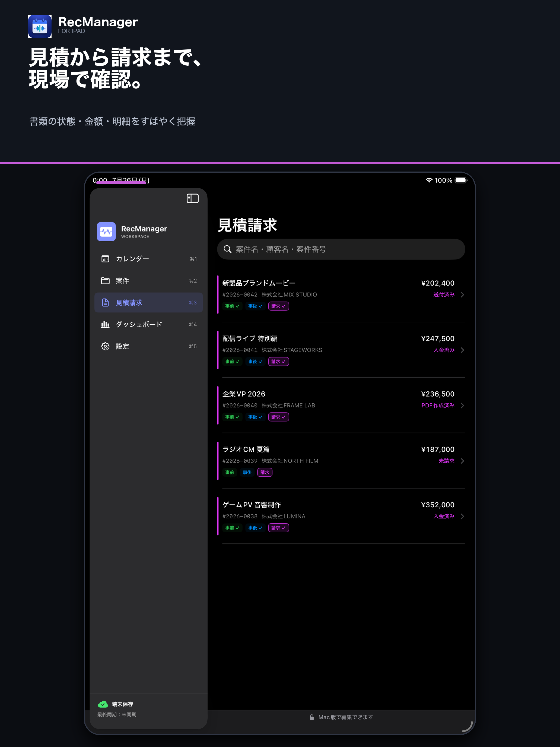The height and width of the screenshot is (747, 560).
Task: Click the RecManager workspace logo icon
Action: (x=106, y=232)
